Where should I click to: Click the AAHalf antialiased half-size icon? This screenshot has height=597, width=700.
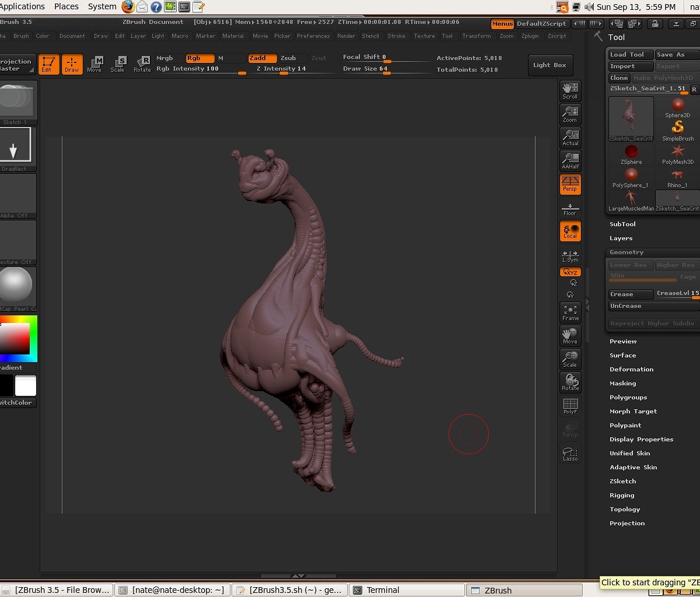(570, 160)
